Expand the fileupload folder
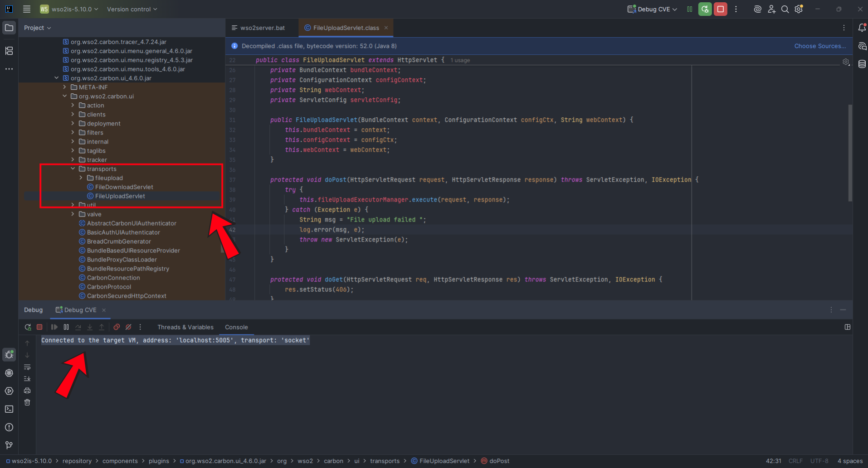This screenshot has height=468, width=868. click(x=81, y=178)
